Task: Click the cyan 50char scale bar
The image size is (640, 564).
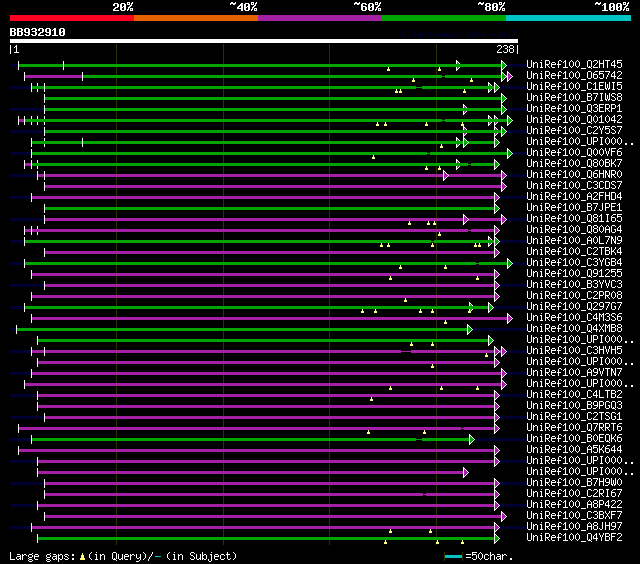Action: (453, 556)
